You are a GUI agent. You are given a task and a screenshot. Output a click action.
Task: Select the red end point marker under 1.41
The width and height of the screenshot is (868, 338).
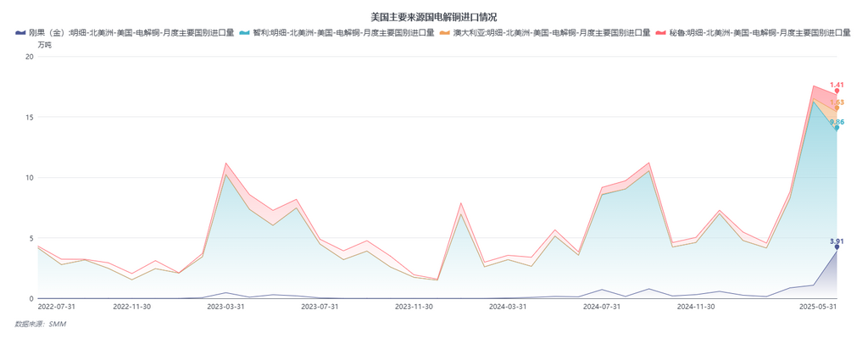[837, 91]
